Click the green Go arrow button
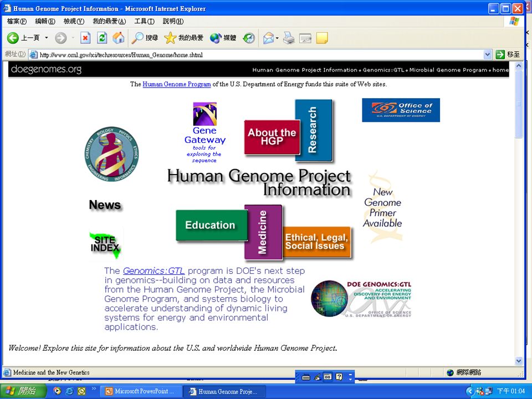Screen dimensions: 532x399 point(500,54)
